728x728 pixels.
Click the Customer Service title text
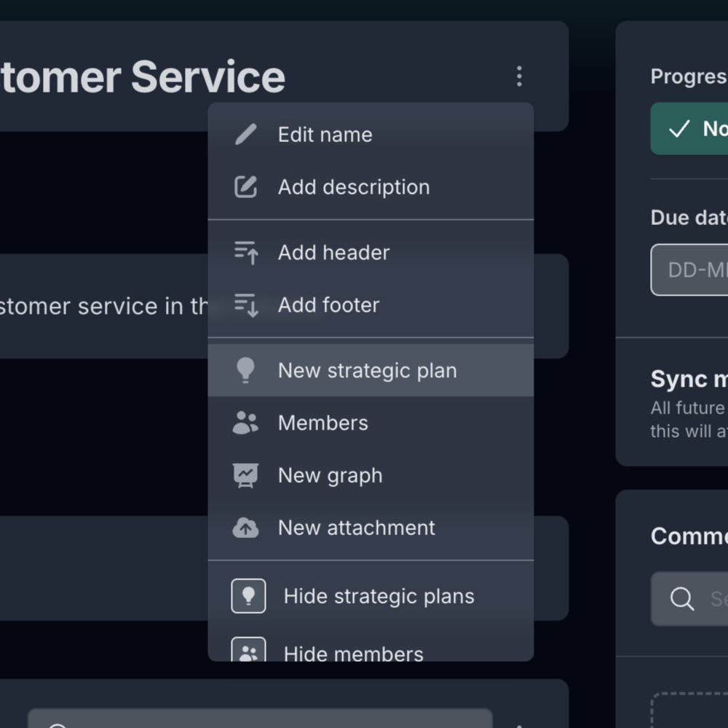142,77
